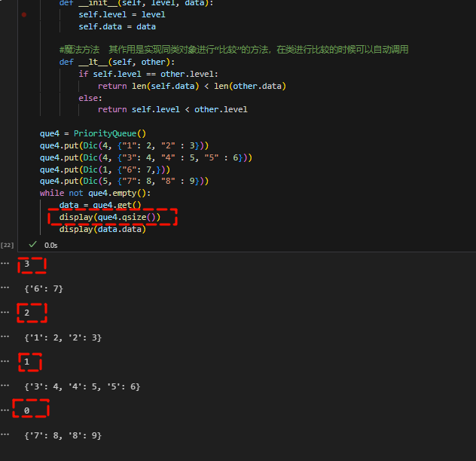The width and height of the screenshot is (476, 461).
Task: Click the cell execution count [22]
Action: pos(8,245)
